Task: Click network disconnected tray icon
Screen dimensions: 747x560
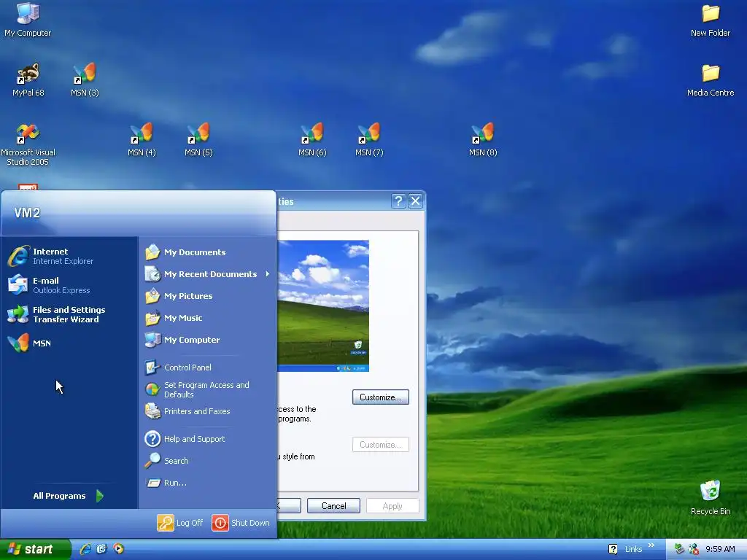Action: [694, 549]
